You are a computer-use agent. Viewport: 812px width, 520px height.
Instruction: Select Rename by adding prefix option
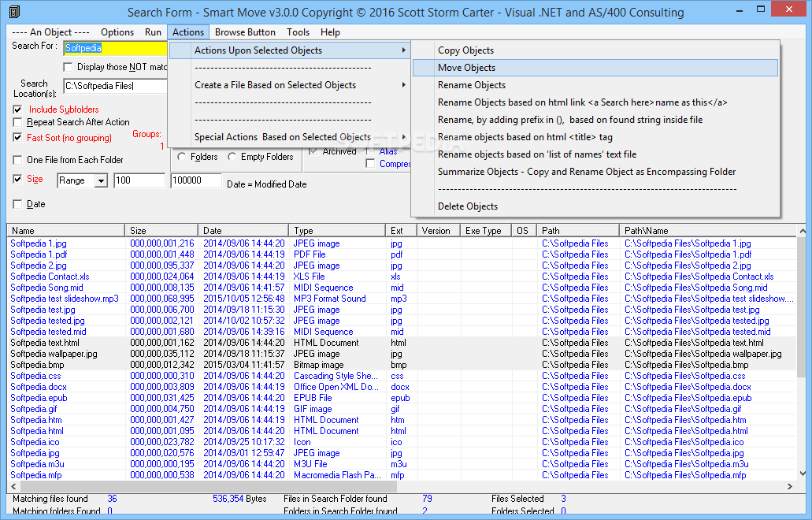[595, 120]
